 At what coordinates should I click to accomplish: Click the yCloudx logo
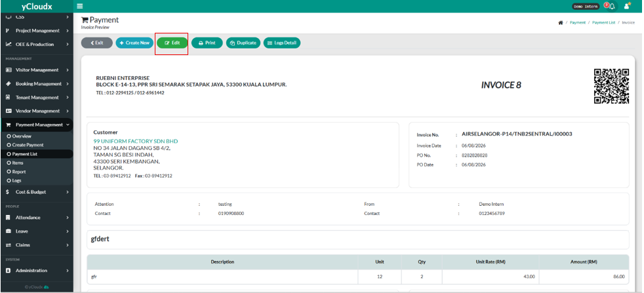(x=37, y=6)
